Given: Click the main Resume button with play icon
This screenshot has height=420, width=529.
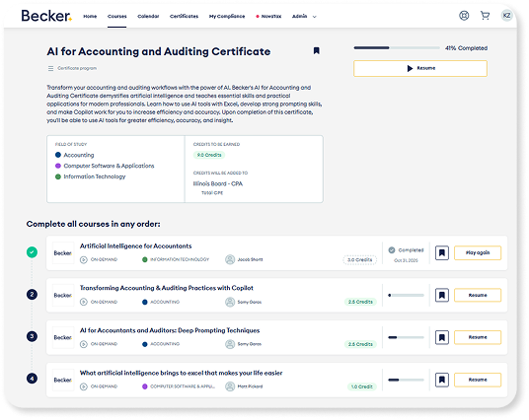Looking at the screenshot, I should tap(420, 68).
